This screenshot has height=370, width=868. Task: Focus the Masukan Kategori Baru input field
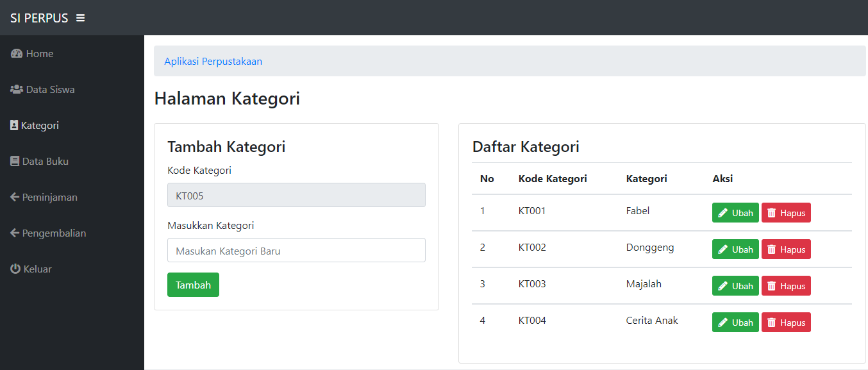point(296,250)
